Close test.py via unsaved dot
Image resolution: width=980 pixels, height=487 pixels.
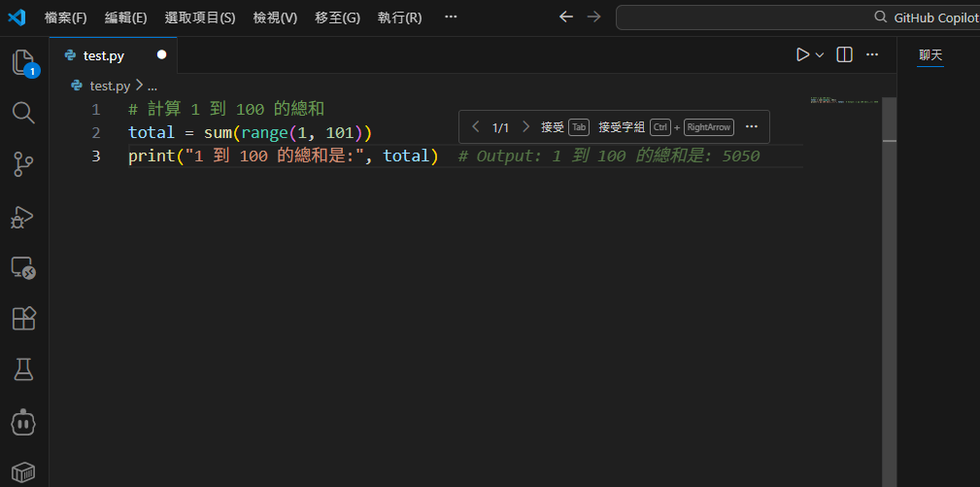(x=162, y=55)
